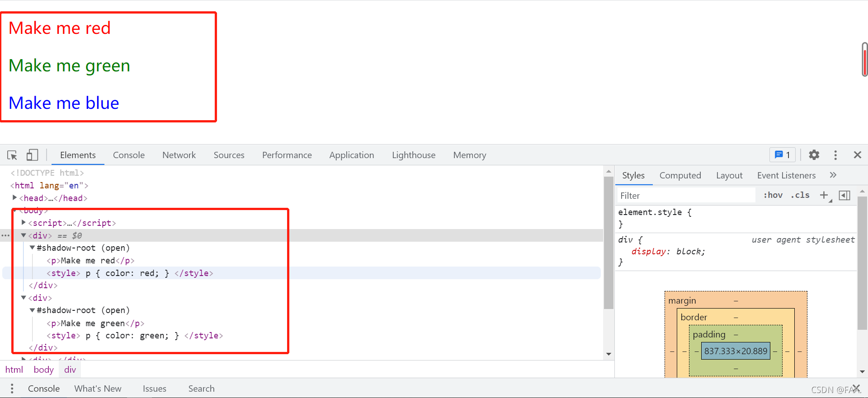Select the <p>Make me green</p> node
This screenshot has height=398, width=868.
point(95,323)
